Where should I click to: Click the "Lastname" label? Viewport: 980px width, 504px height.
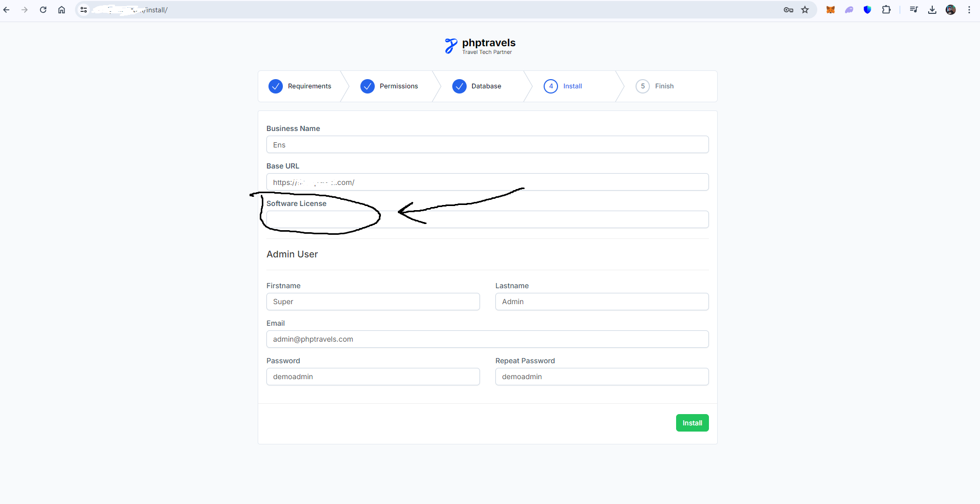click(512, 286)
